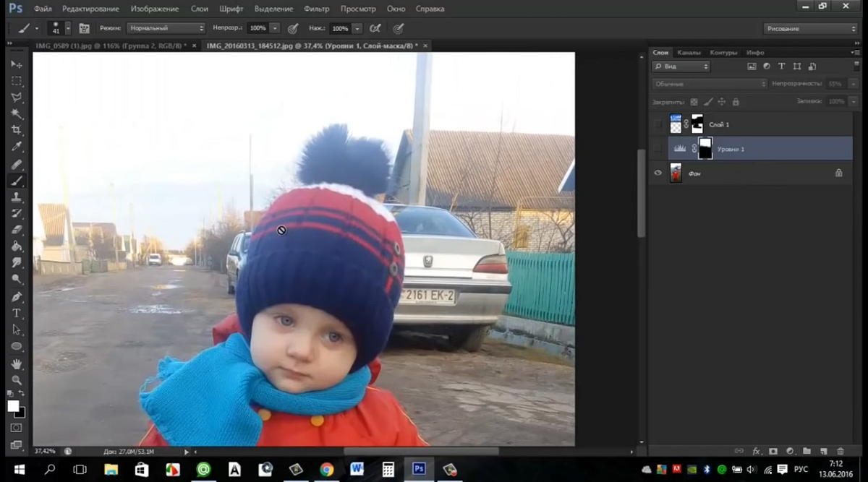Toggle type layer filter
The height and width of the screenshot is (482, 868).
point(782,66)
